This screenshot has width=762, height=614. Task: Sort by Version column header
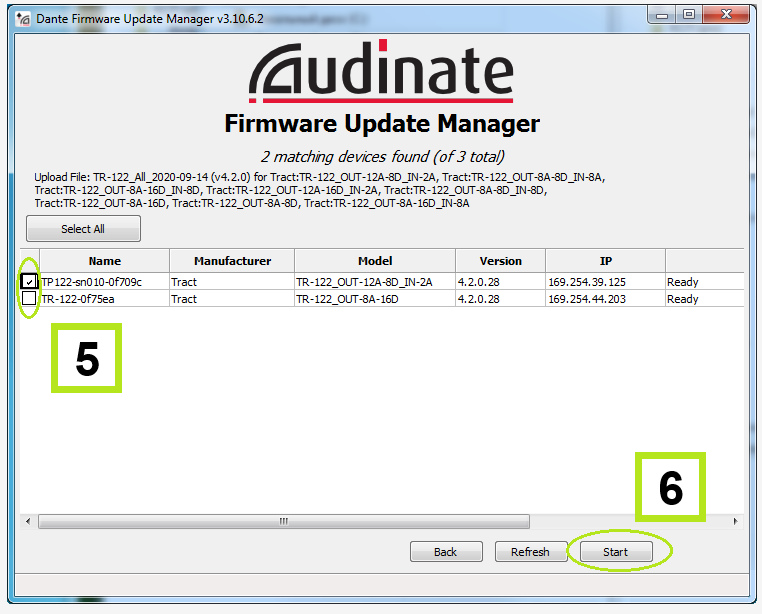pyautogui.click(x=500, y=261)
